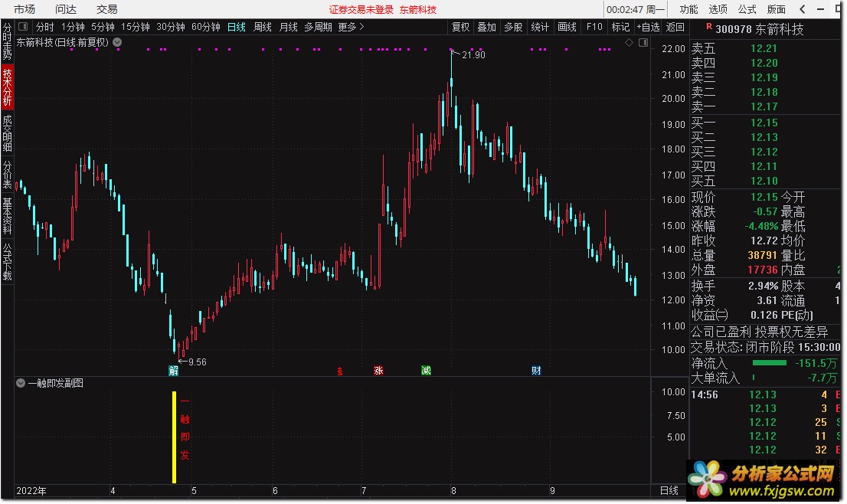Image resolution: width=847 pixels, height=504 pixels.
Task: Expand the 东箭科技(日线,前复权) chart options dropdown
Action: click(117, 42)
